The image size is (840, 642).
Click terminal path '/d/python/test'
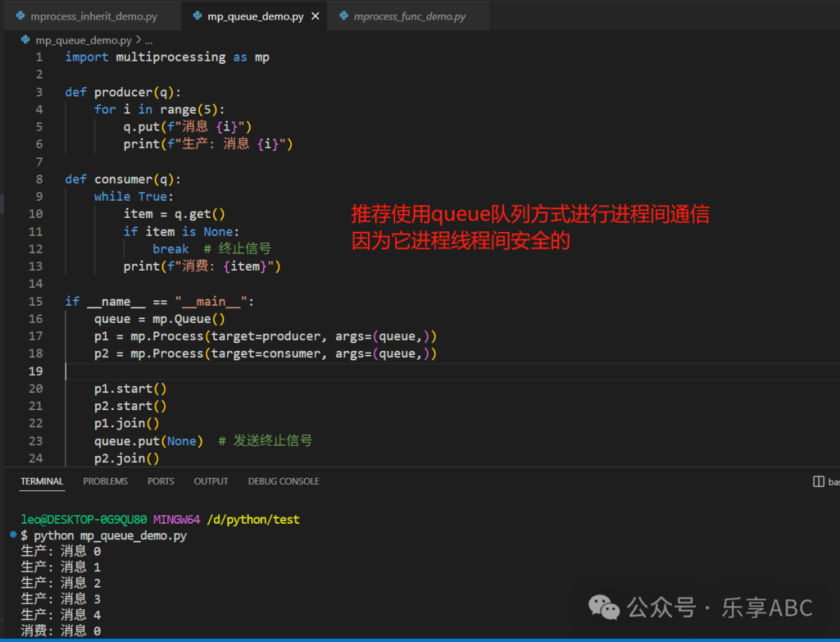pos(254,519)
